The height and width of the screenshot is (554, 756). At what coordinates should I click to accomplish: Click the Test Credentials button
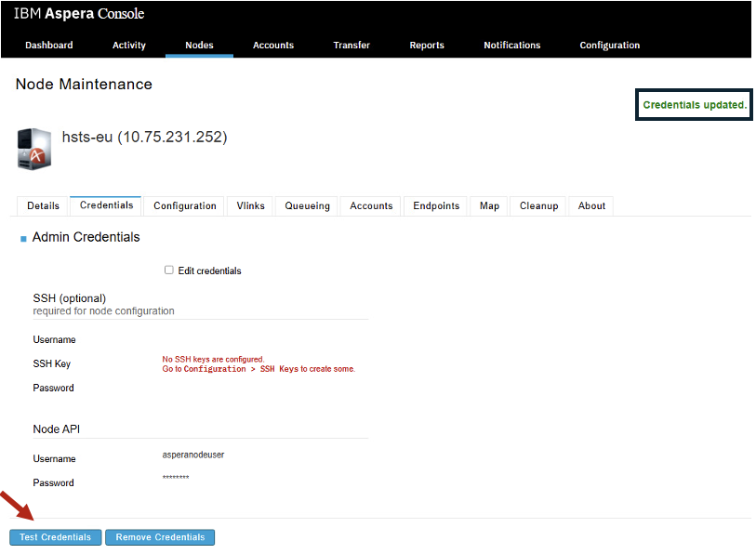click(x=56, y=537)
